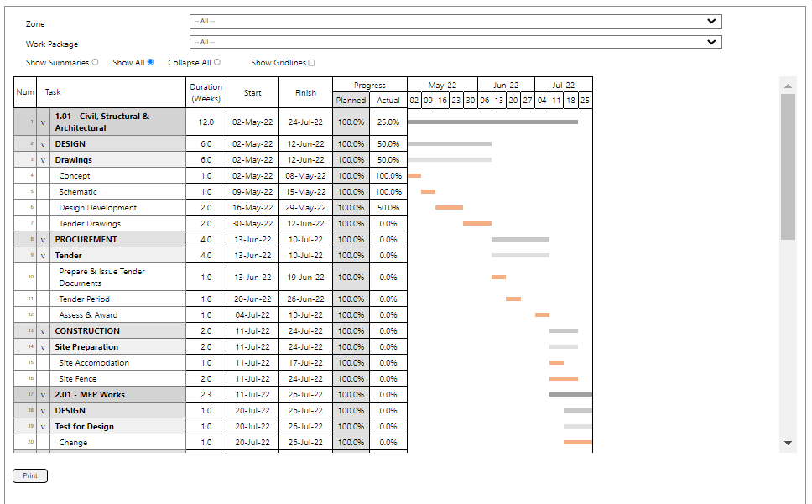Collapse the Site Preparation group
Viewport: 812px width, 504px height.
43,347
